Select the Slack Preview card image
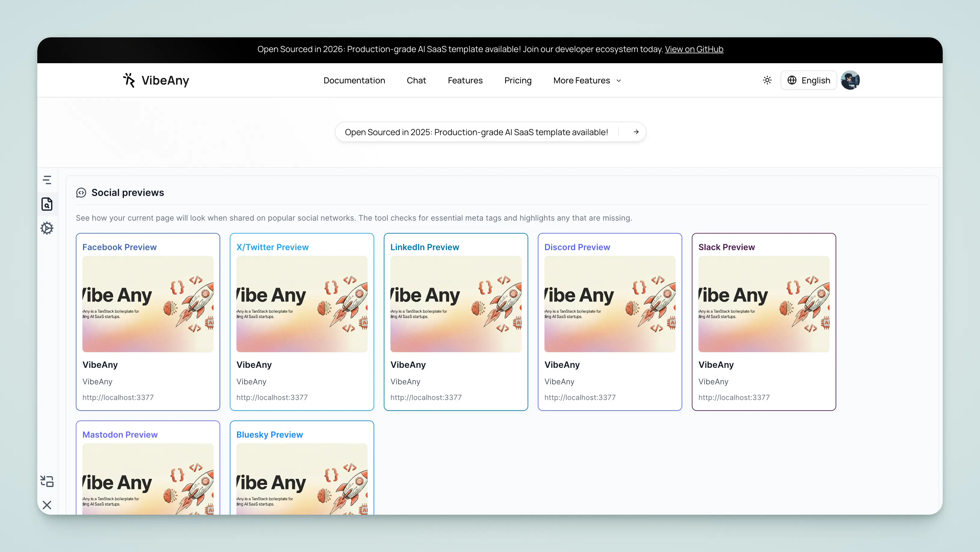Screen dimensions: 980x552 point(763,304)
